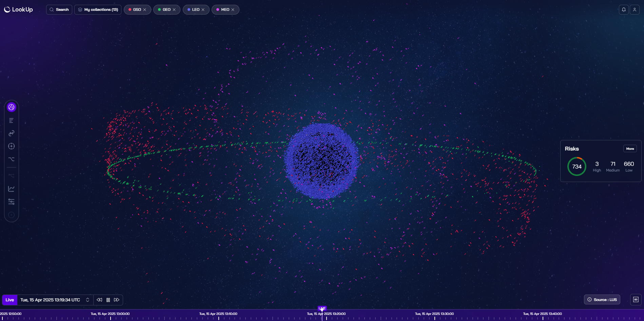This screenshot has width=644, height=321.
Task: Activate the target tracking tool
Action: (x=11, y=146)
